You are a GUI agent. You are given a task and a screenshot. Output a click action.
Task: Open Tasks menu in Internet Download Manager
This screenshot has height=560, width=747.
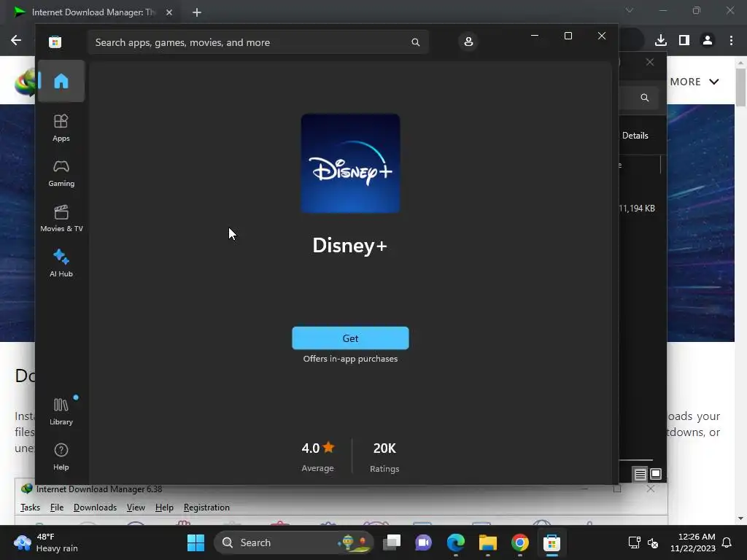[30, 507]
